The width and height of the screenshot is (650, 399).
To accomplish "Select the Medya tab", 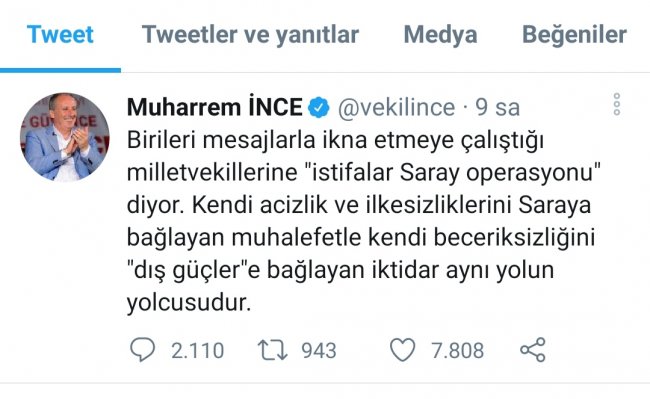I will (x=440, y=34).
